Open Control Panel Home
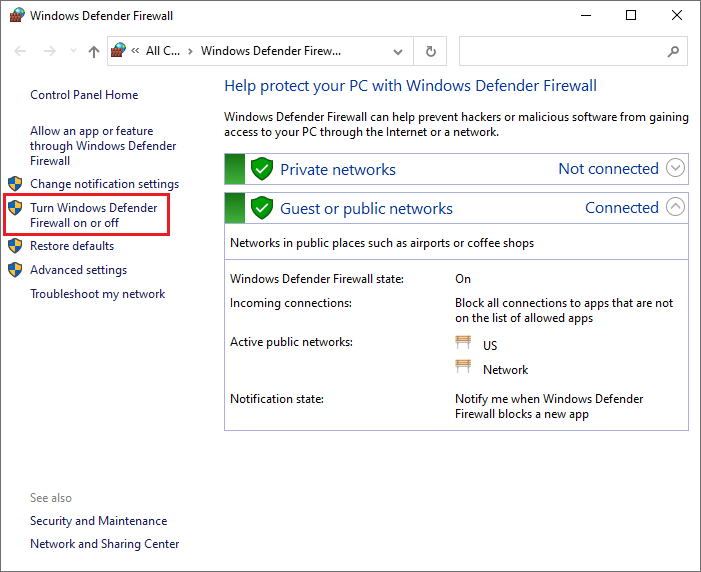The image size is (701, 572). (x=84, y=95)
